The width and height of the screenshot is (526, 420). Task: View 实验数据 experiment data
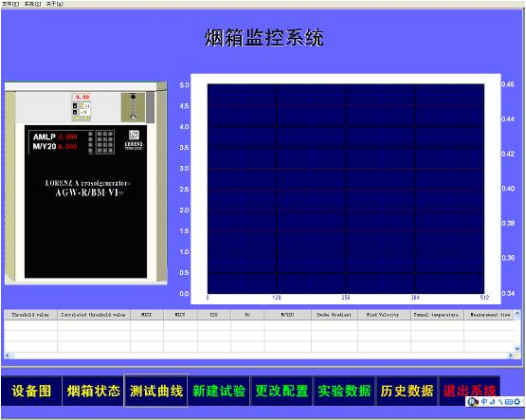344,391
